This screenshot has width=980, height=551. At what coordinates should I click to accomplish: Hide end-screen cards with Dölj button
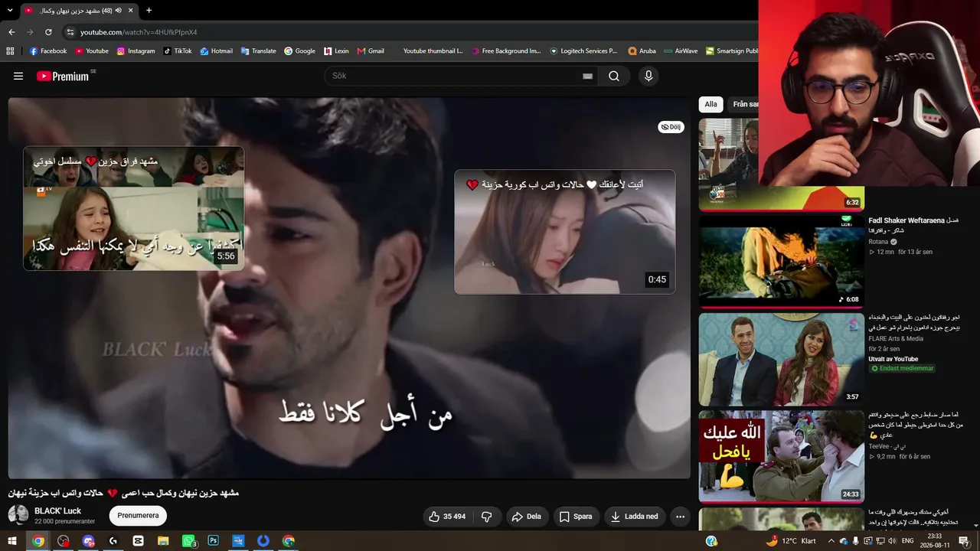(x=671, y=127)
